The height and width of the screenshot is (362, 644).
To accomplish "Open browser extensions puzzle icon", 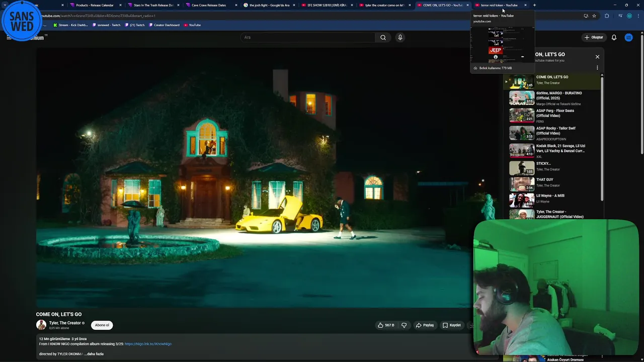I will point(607,16).
